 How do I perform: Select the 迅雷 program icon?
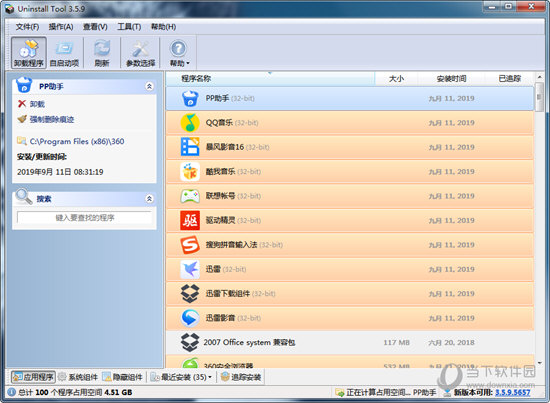190,269
